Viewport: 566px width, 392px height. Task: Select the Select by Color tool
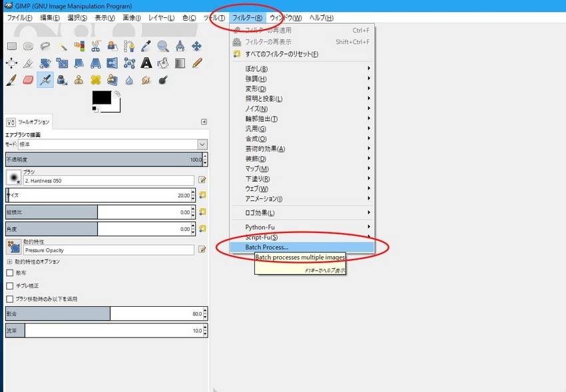tap(79, 46)
